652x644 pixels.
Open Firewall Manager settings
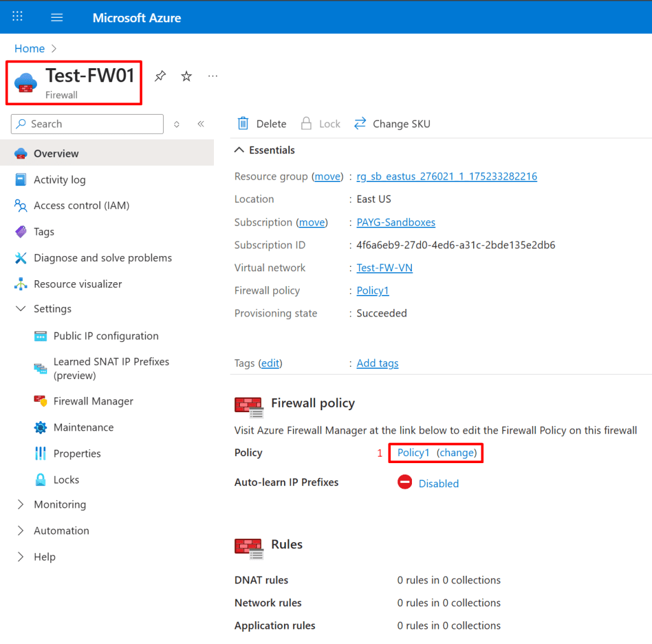point(93,401)
